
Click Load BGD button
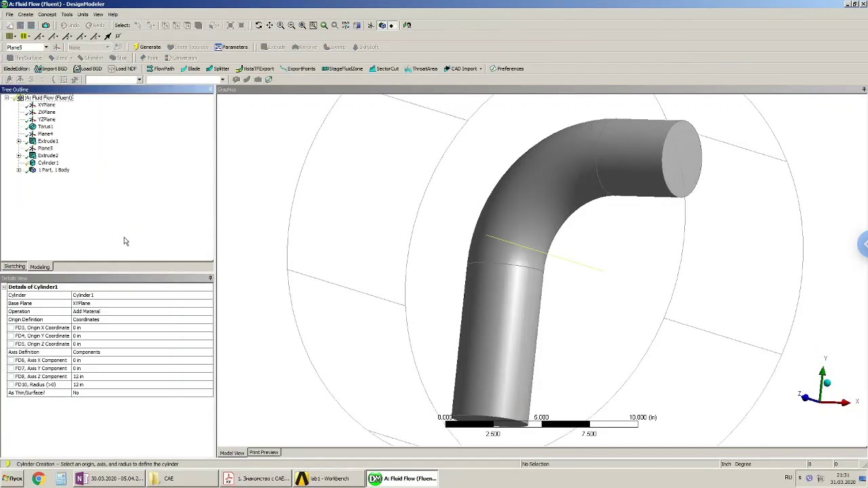pyautogui.click(x=87, y=68)
